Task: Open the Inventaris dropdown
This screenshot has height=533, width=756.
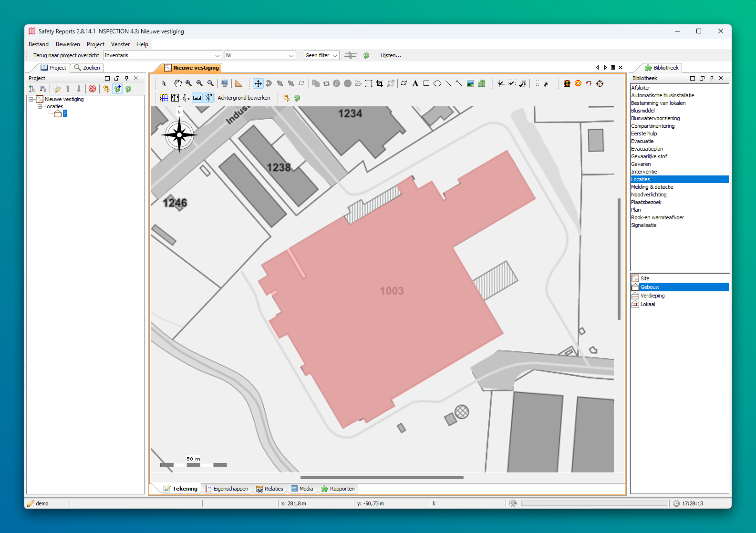Action: click(x=162, y=55)
